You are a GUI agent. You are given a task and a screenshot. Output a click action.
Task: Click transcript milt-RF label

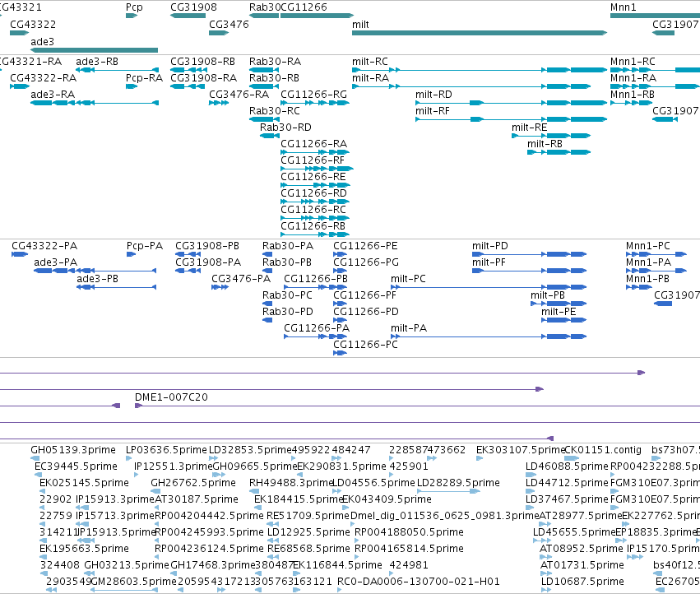tap(433, 111)
